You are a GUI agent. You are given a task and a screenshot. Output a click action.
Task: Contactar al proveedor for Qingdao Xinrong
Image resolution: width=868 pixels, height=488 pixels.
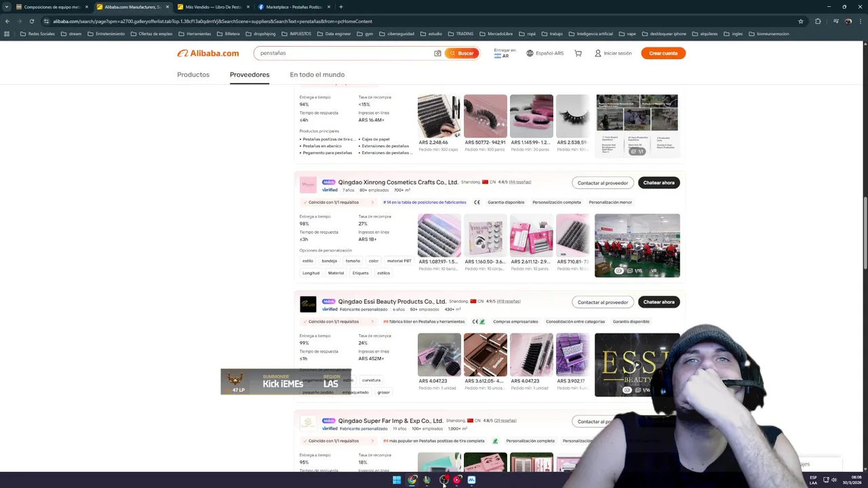click(603, 182)
